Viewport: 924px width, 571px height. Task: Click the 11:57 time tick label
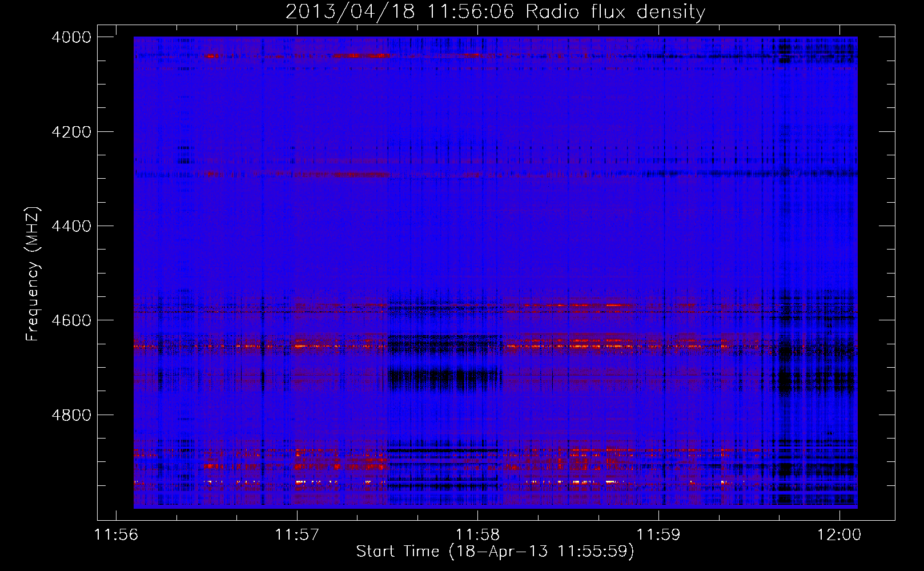point(297,535)
